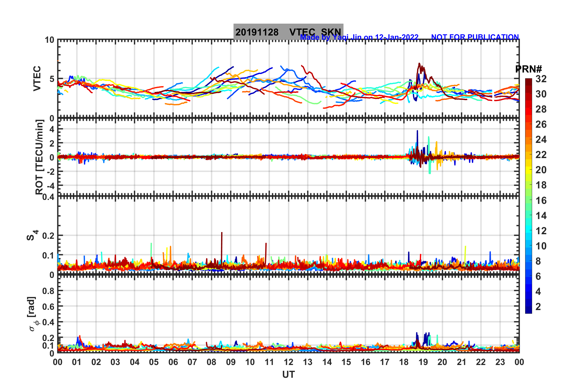Click colorbar tick label '22' beside the PRN colorbar

click(x=541, y=155)
